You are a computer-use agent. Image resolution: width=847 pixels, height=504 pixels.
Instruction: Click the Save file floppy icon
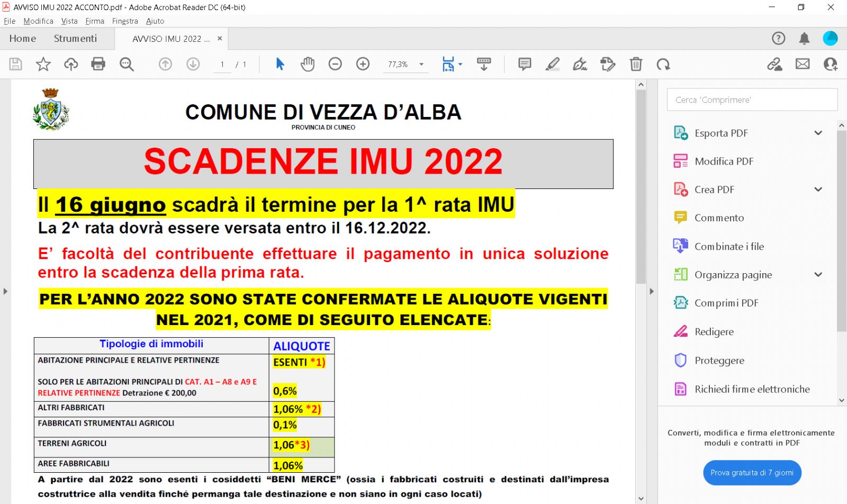coord(16,64)
